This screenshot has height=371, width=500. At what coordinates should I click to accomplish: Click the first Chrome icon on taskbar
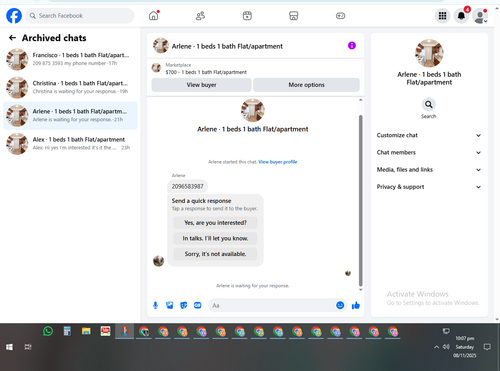[x=144, y=331]
